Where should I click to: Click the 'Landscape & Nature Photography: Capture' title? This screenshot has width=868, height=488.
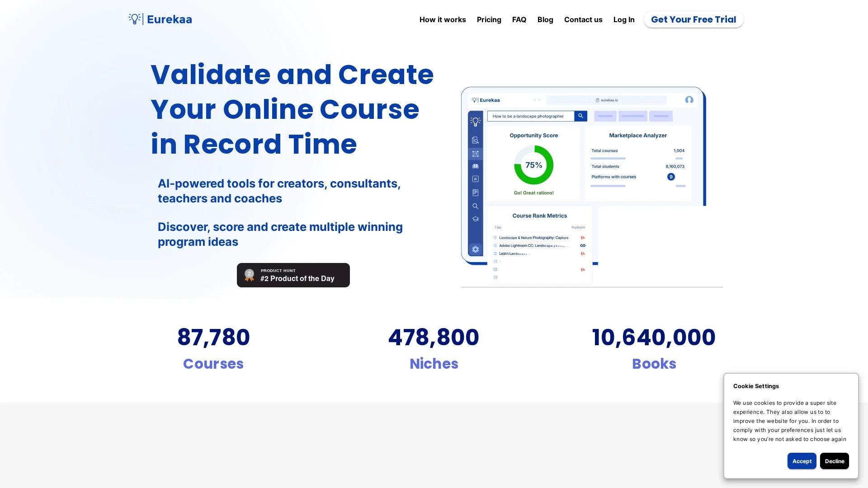click(533, 238)
